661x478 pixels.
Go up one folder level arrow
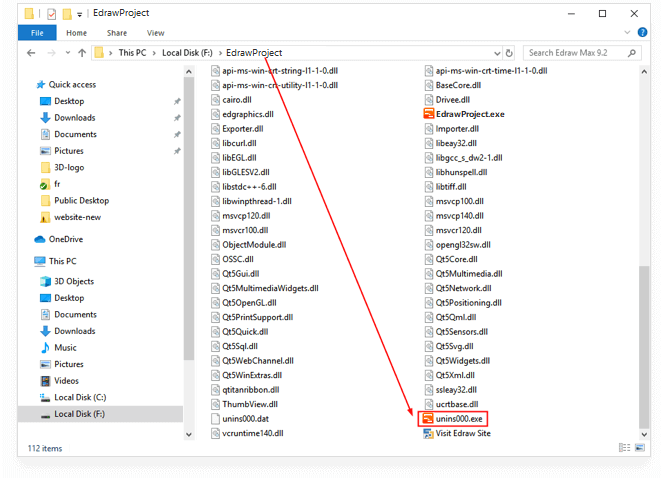[x=82, y=53]
